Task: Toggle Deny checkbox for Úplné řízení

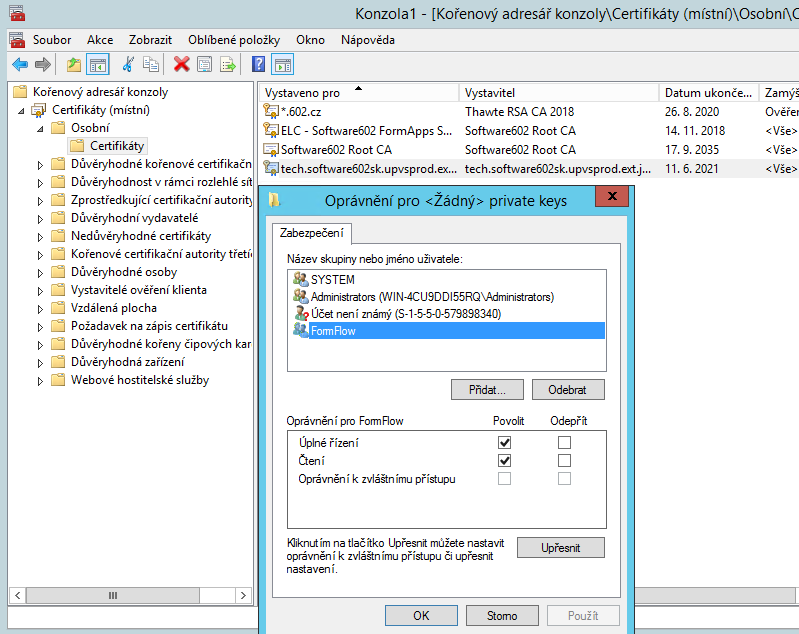Action: [565, 442]
